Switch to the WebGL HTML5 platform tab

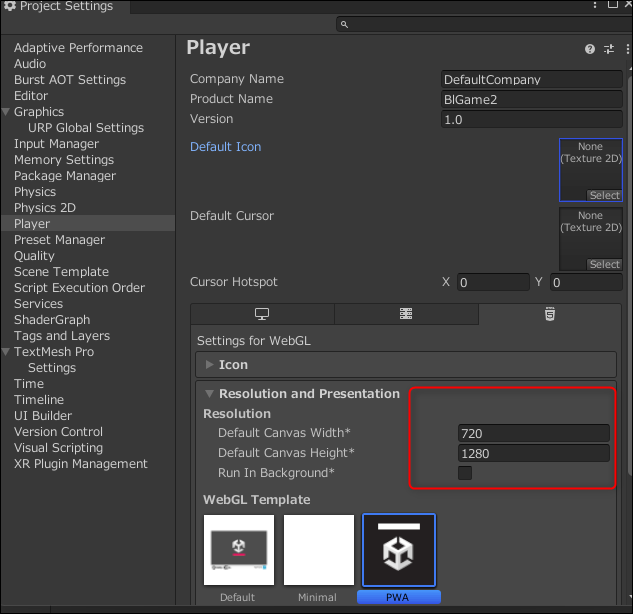[x=550, y=314]
